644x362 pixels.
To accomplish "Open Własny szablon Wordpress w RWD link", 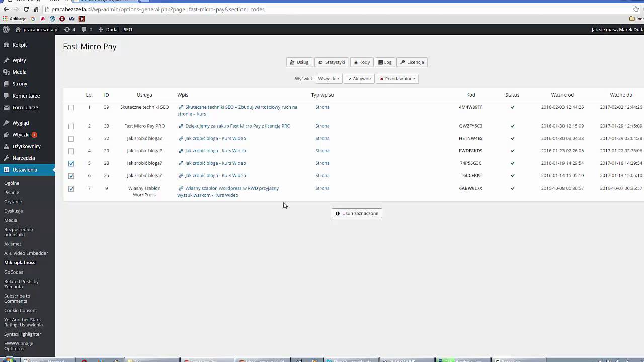I will click(x=228, y=192).
